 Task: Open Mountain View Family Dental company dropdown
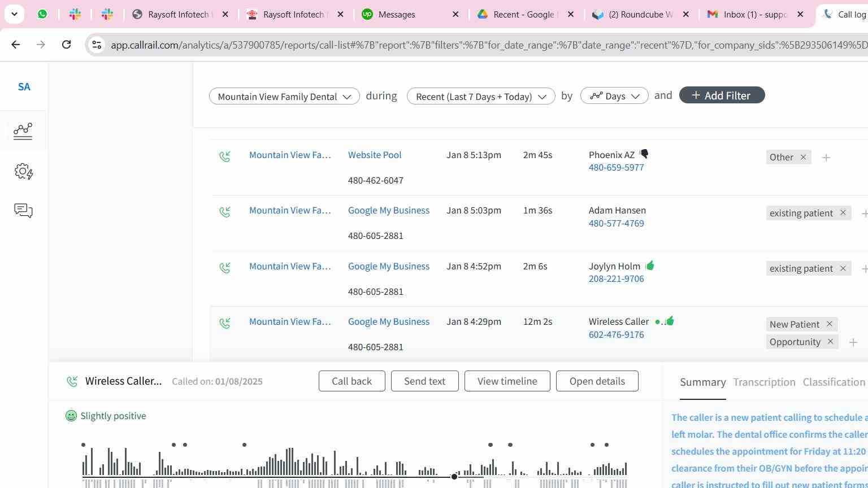pos(284,96)
